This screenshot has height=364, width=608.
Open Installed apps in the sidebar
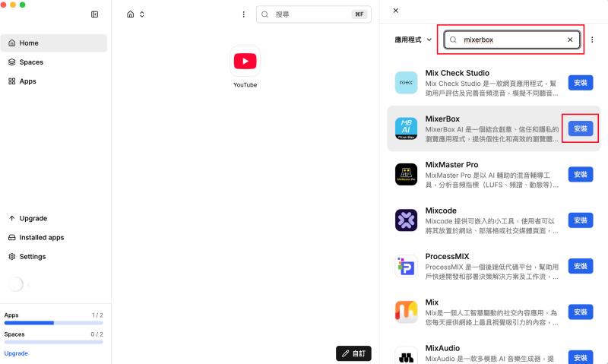tap(53, 237)
